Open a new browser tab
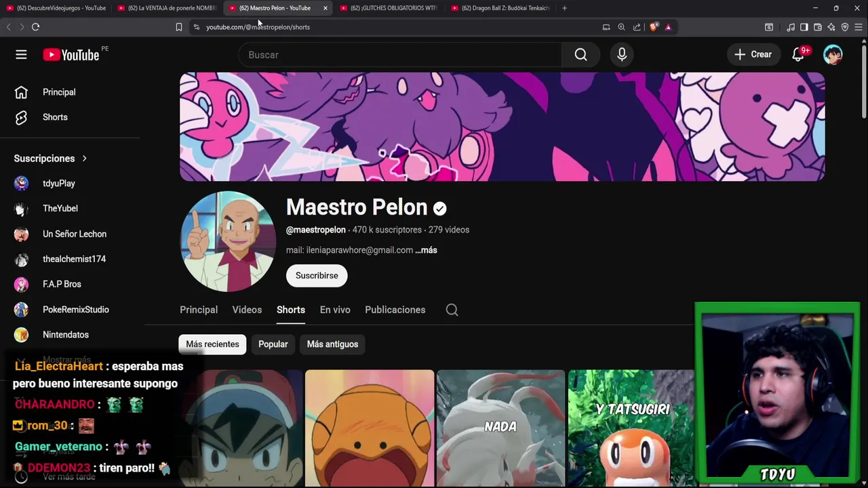 coord(564,8)
